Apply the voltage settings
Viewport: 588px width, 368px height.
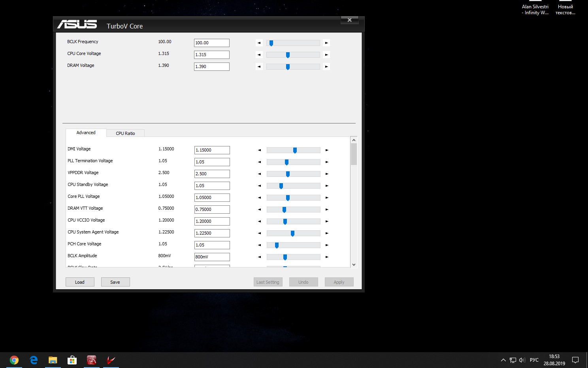339,282
